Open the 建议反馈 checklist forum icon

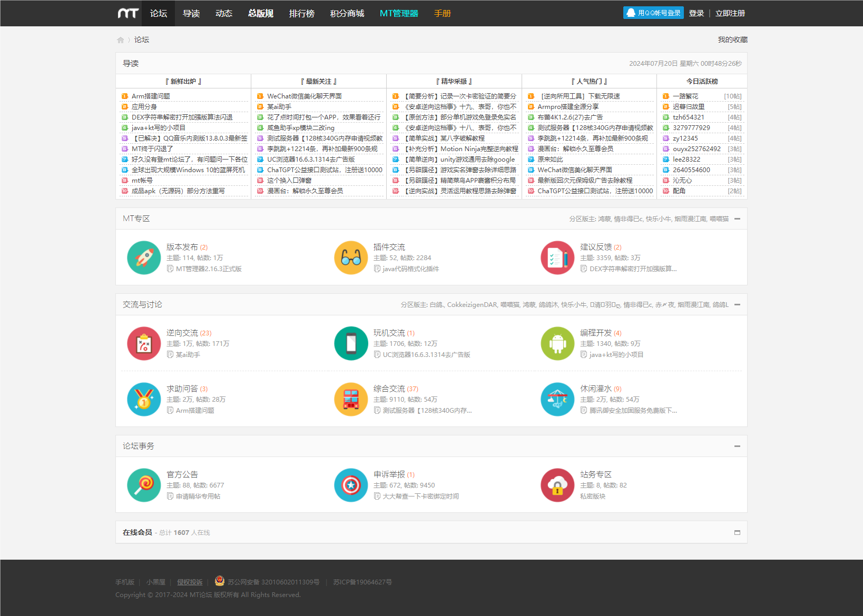[x=557, y=257]
